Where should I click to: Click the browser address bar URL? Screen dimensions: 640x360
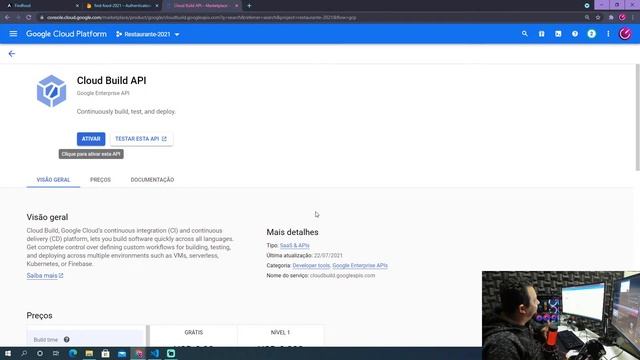pyautogui.click(x=202, y=18)
